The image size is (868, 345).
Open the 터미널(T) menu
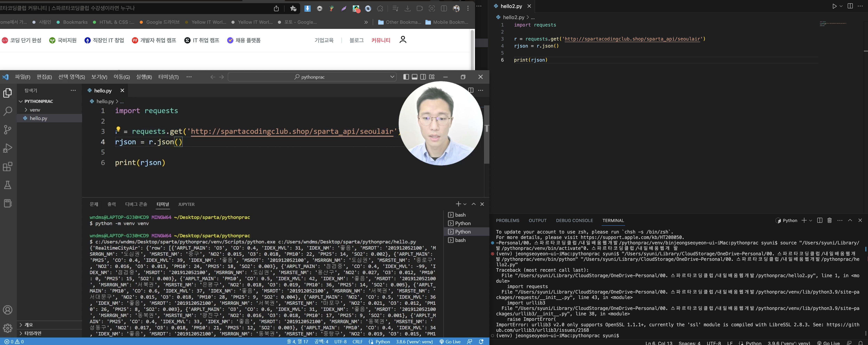[168, 77]
